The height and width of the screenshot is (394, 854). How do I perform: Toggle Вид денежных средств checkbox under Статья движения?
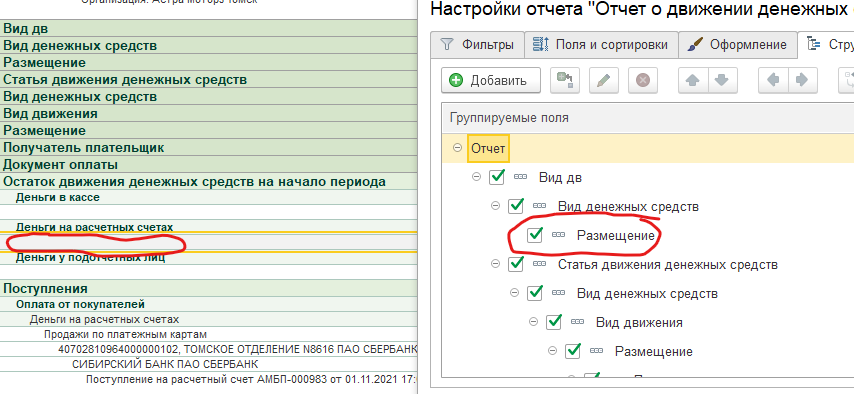pos(535,293)
